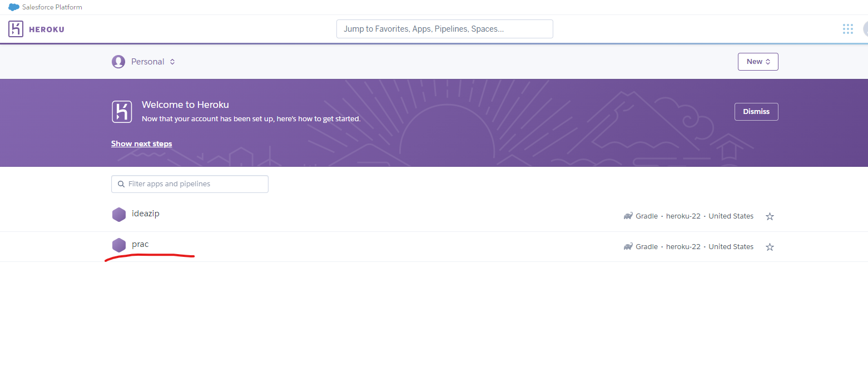Viewport: 868px width, 367px height.
Task: Favorite the ideazip app with star
Action: tap(770, 216)
